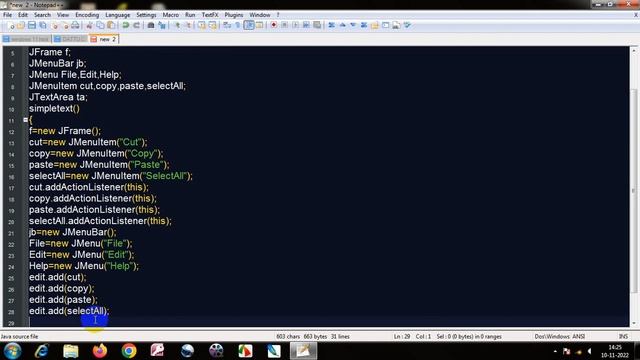The height and width of the screenshot is (360, 640).
Task: Click the Print toolbar icon
Action: [x=76, y=25]
